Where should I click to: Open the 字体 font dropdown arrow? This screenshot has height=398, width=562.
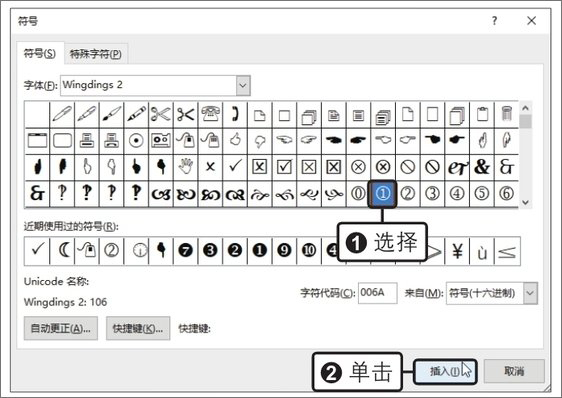[243, 85]
